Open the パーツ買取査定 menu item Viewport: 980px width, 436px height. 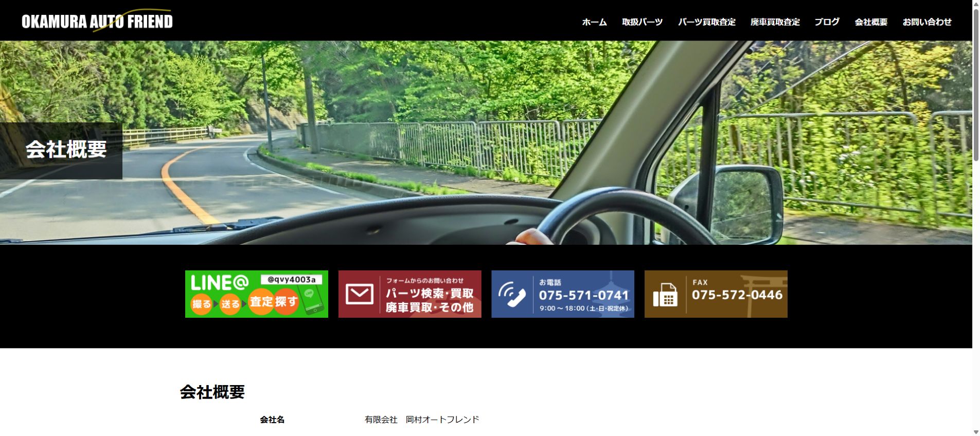[706, 22]
